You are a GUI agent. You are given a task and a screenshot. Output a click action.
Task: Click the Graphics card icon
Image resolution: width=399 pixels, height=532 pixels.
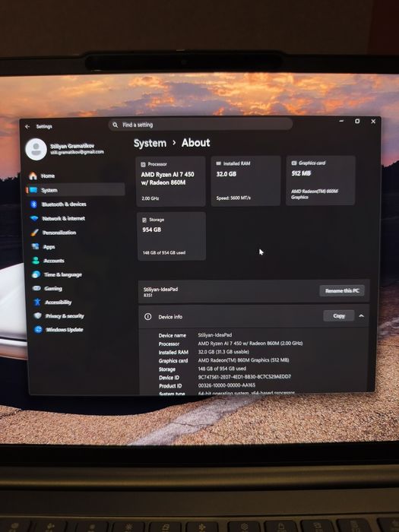tap(294, 163)
